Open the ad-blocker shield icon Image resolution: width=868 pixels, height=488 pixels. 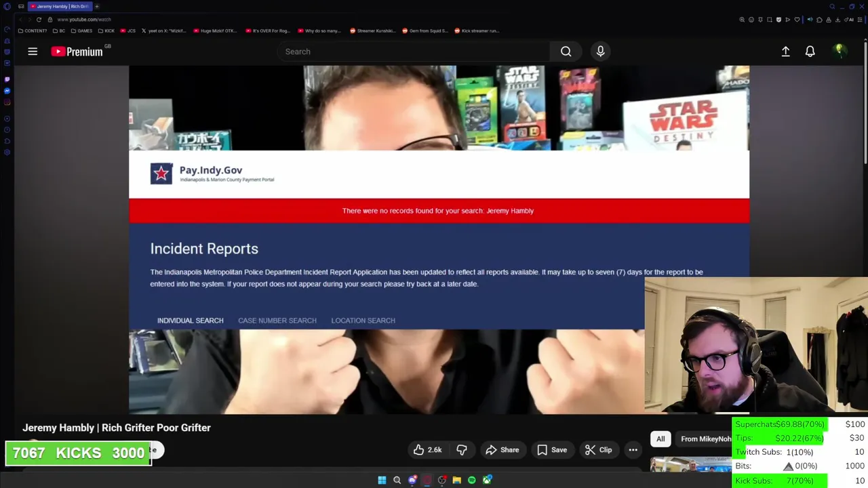(x=778, y=20)
